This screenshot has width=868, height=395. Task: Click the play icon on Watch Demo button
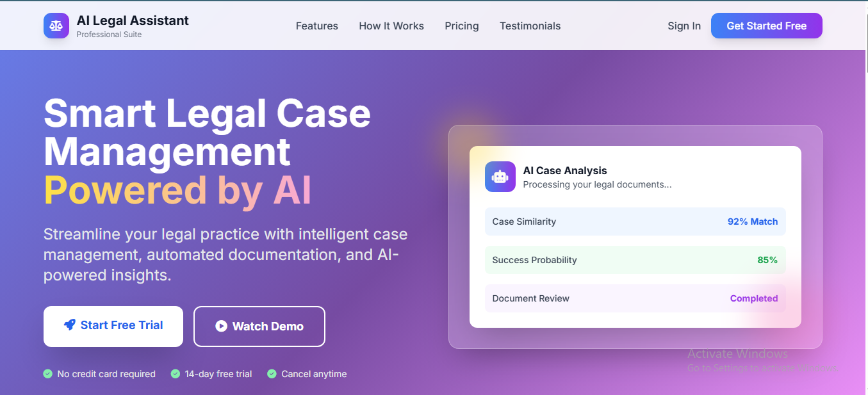(220, 326)
